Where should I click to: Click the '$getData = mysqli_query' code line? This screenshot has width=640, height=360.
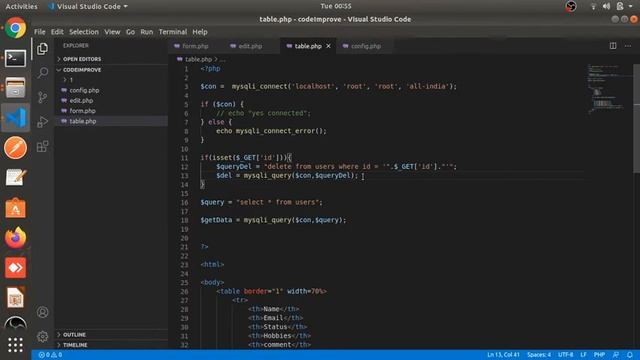[273, 220]
